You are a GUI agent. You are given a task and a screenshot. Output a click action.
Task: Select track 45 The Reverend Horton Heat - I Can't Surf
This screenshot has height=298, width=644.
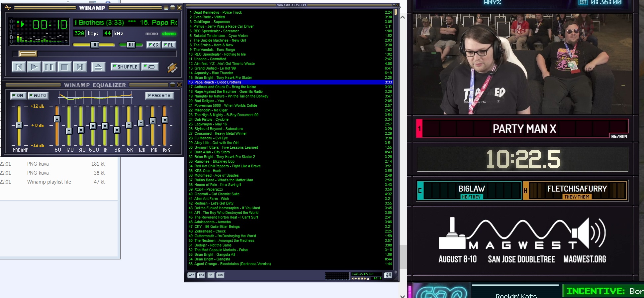click(290, 217)
